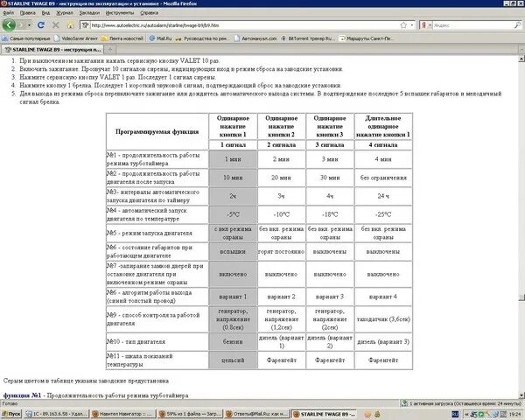The image size is (525, 420).
Task: Open the Руководства по рем... bookmark
Action: point(202,38)
